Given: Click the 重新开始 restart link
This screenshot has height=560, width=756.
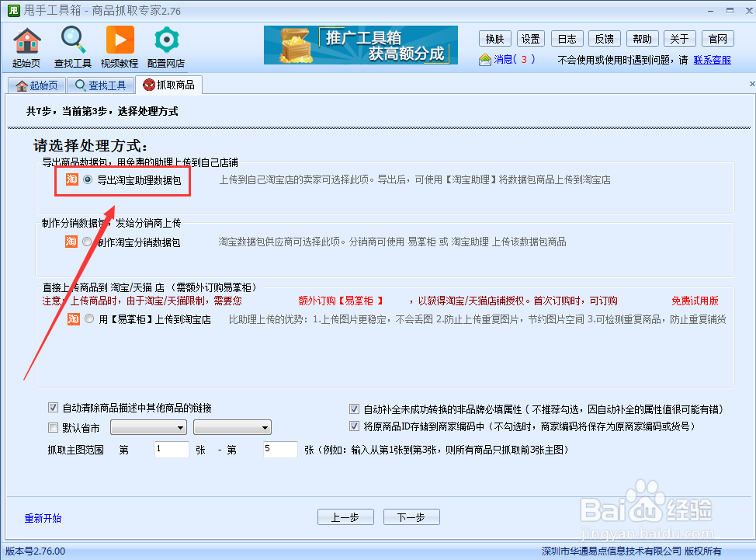Looking at the screenshot, I should (x=43, y=518).
